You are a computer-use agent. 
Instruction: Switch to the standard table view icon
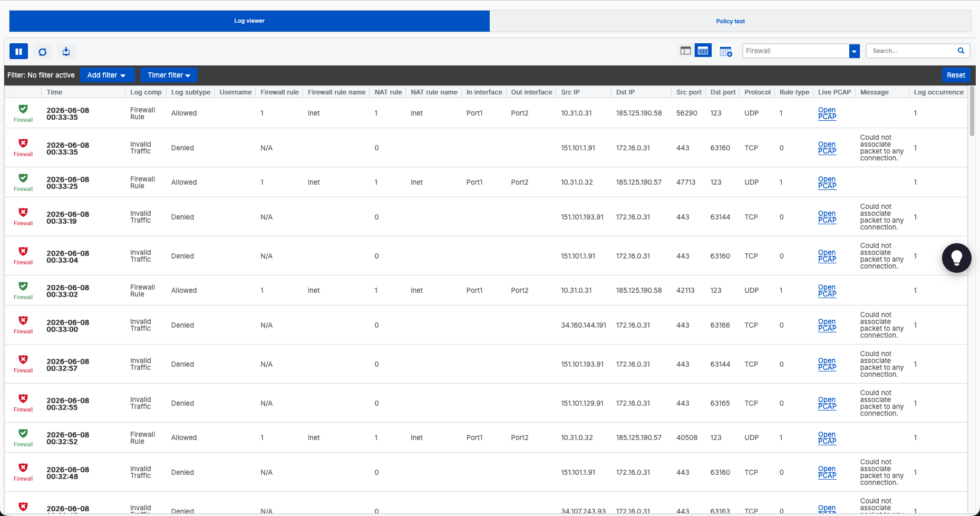pyautogui.click(x=685, y=51)
